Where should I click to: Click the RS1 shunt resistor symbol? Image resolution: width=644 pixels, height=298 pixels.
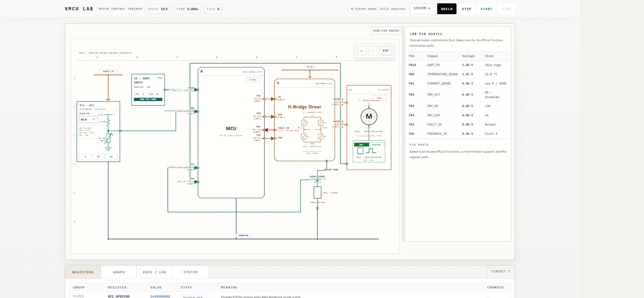point(317,193)
